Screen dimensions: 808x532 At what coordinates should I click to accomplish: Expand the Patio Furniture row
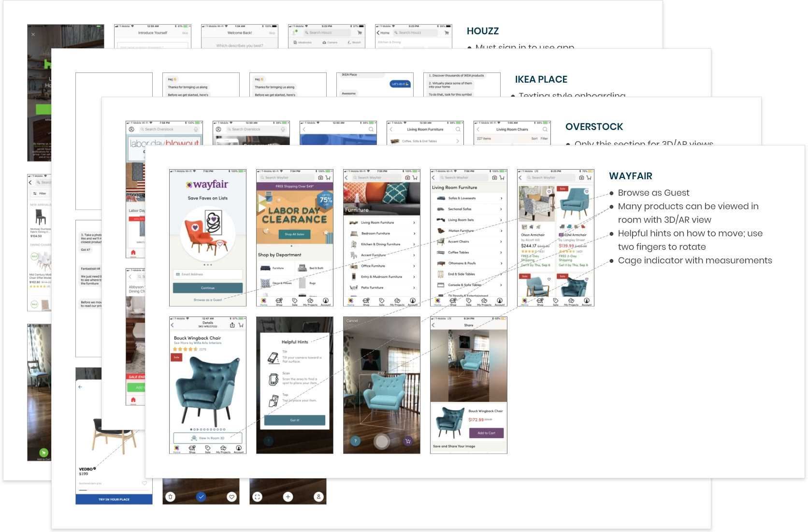pos(382,288)
